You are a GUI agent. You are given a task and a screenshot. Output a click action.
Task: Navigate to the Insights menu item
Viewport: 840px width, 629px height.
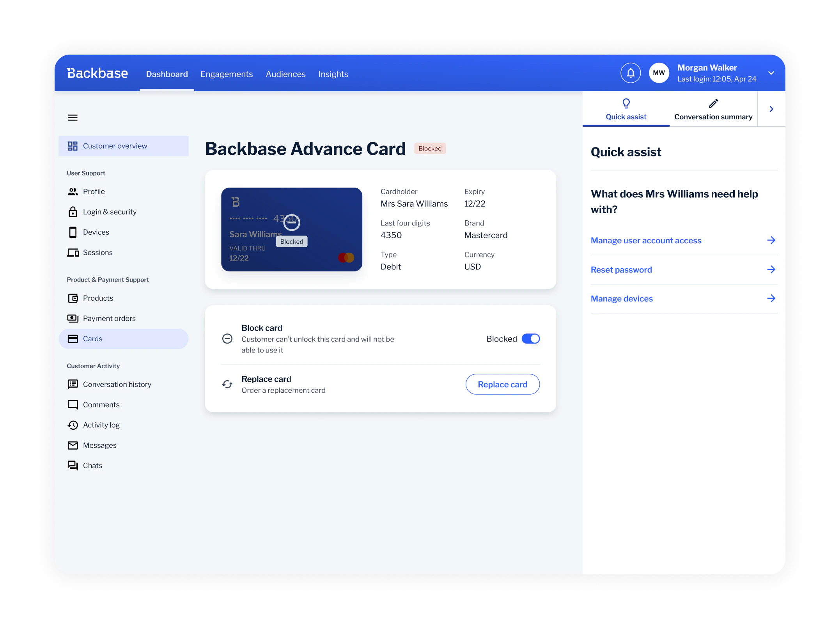click(333, 74)
